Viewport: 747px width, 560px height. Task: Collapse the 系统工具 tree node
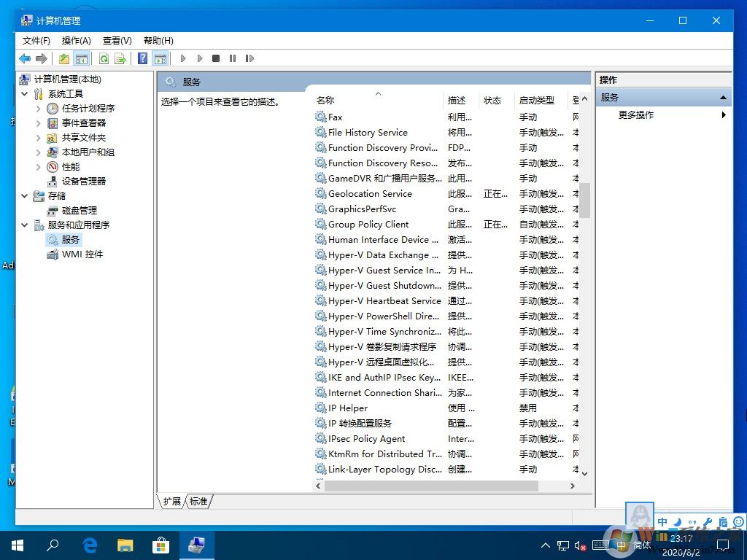pos(24,93)
